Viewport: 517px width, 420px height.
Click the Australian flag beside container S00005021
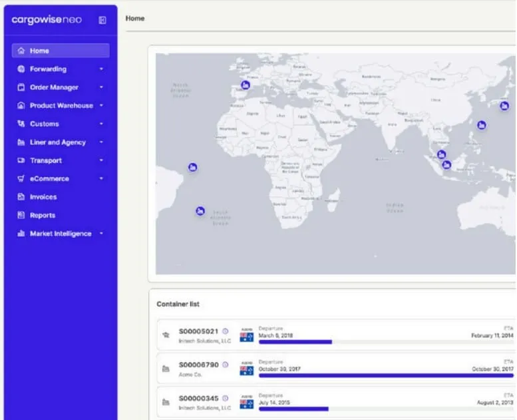pyautogui.click(x=246, y=337)
